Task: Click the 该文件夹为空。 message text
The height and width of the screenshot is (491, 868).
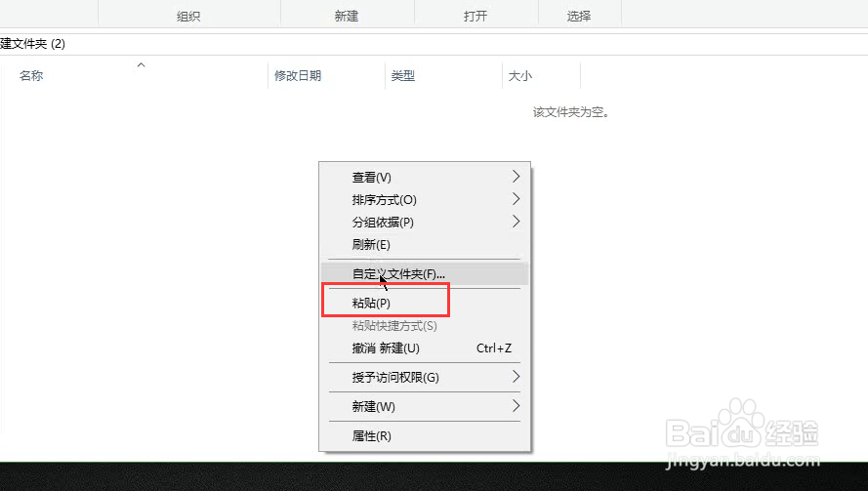Action: tap(571, 112)
